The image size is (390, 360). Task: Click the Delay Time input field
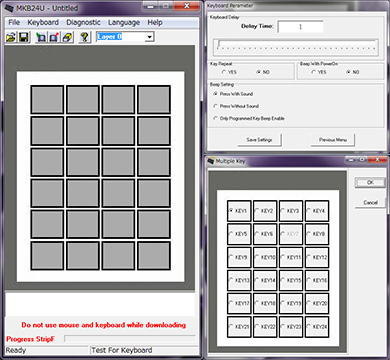coord(300,27)
